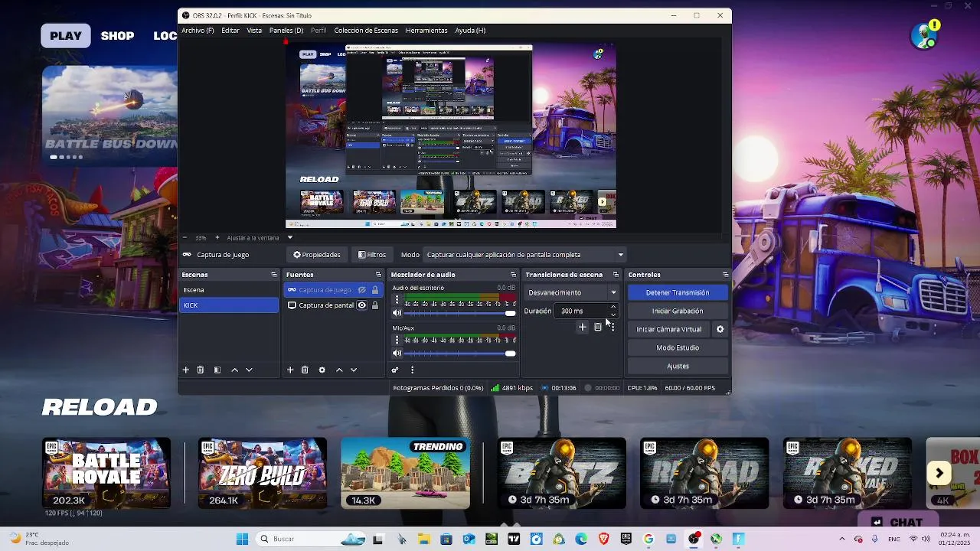The height and width of the screenshot is (551, 980).
Task: Delete selected scene with trash icon
Action: [x=201, y=370]
